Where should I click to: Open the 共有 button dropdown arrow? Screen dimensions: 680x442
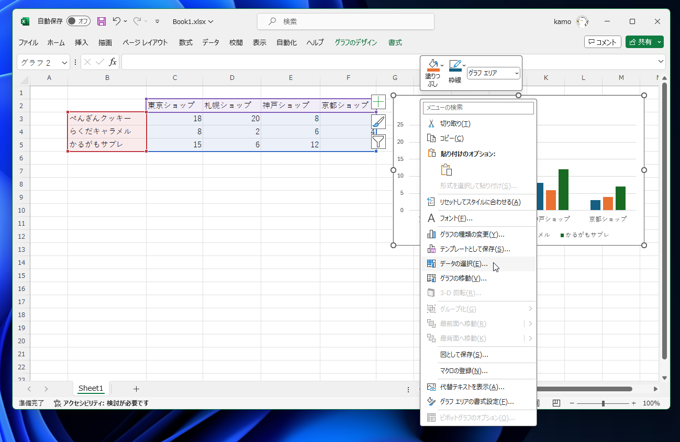(x=659, y=42)
